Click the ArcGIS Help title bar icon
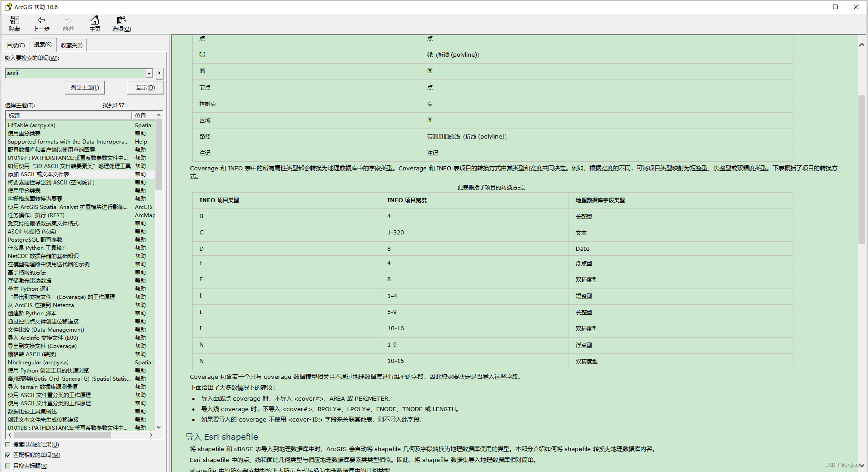The height and width of the screenshot is (472, 868). click(8, 7)
